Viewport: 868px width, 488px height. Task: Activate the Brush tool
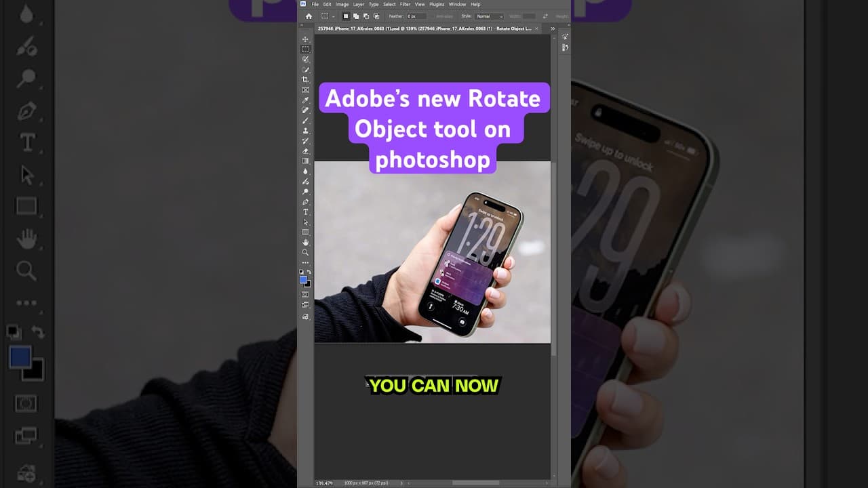(305, 121)
